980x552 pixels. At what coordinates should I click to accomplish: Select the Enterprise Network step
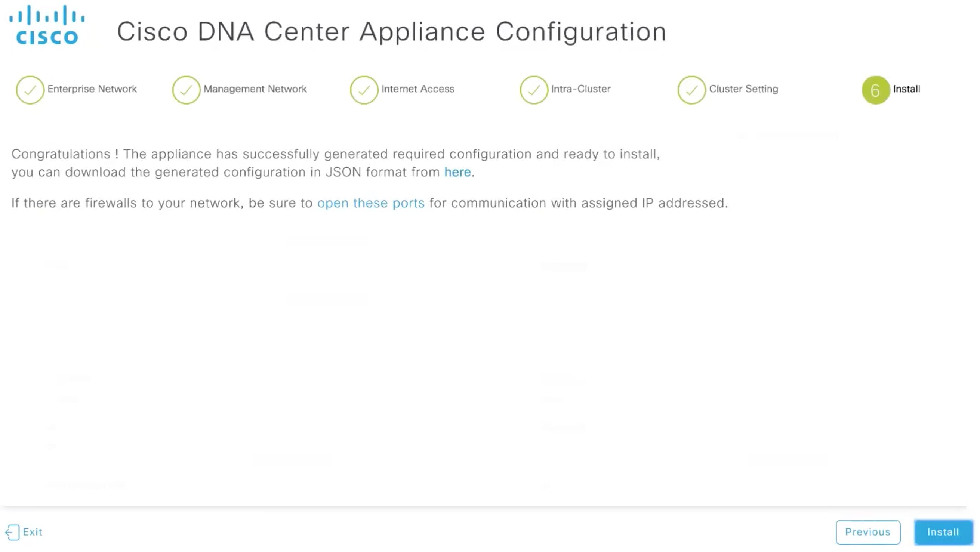(91, 89)
